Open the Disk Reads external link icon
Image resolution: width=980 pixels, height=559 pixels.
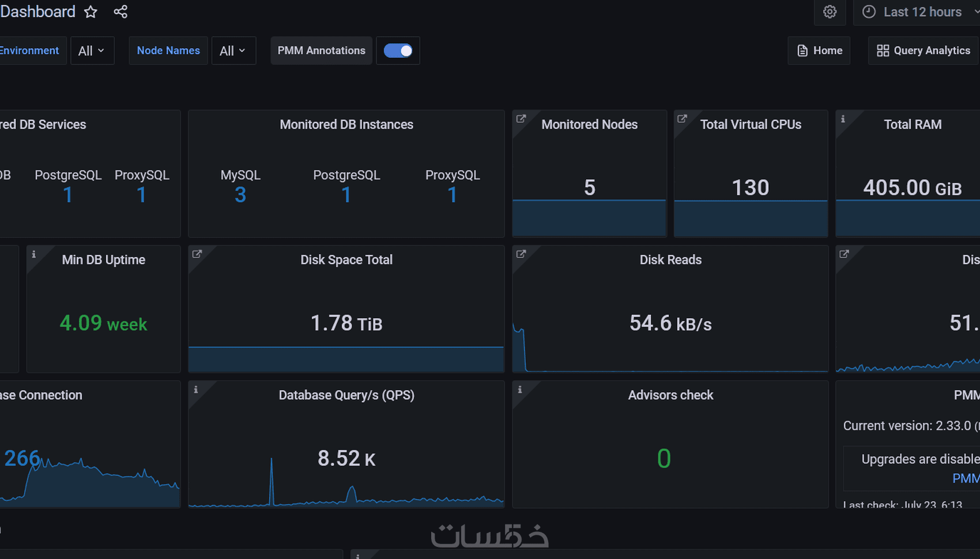pyautogui.click(x=521, y=254)
